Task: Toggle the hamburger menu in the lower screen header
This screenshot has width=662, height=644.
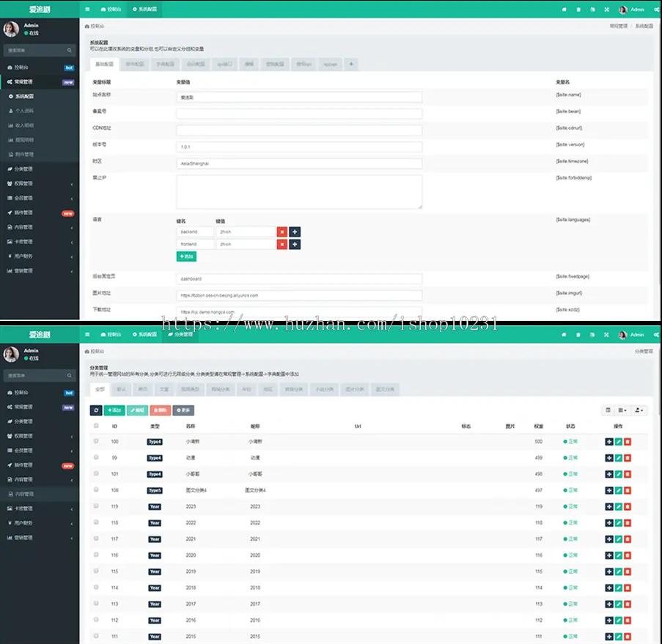Action: click(87, 335)
